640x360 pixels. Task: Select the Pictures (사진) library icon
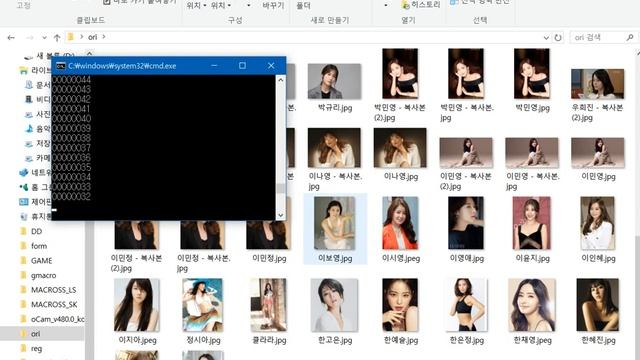(x=29, y=114)
